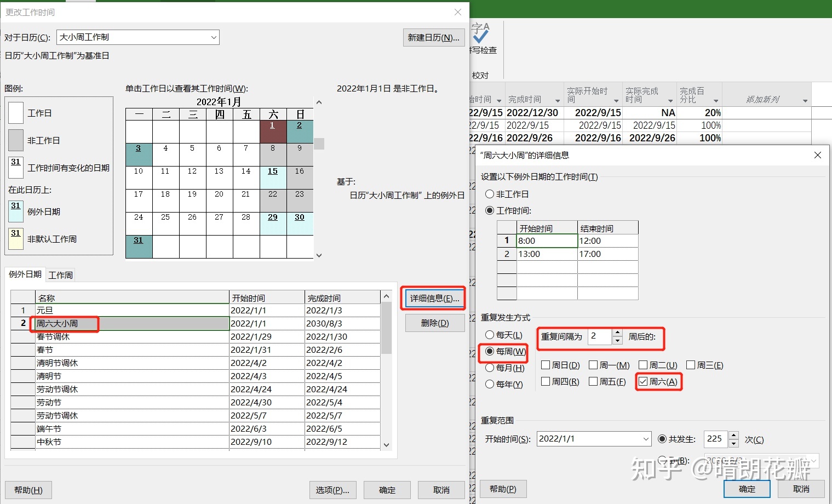Decrease the 共发生 occurrence count spinner
The image size is (832, 504).
tap(734, 443)
